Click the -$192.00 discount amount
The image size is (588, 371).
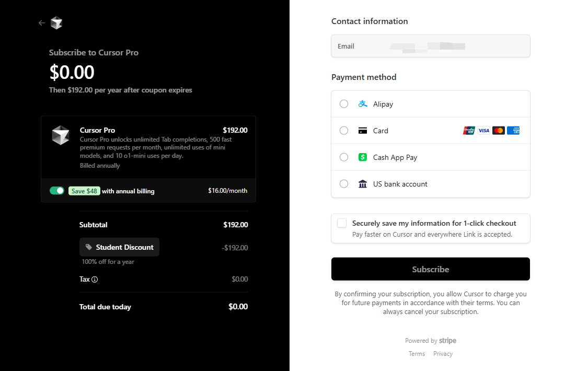235,248
